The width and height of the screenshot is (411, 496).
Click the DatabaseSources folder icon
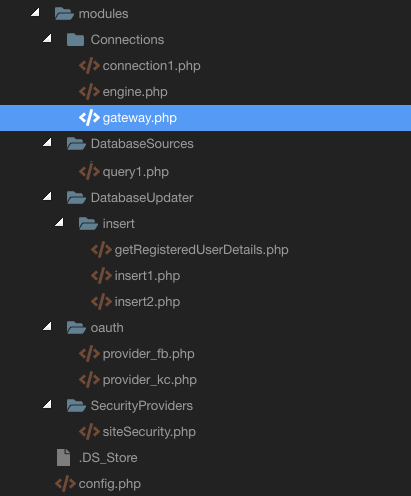click(x=76, y=144)
